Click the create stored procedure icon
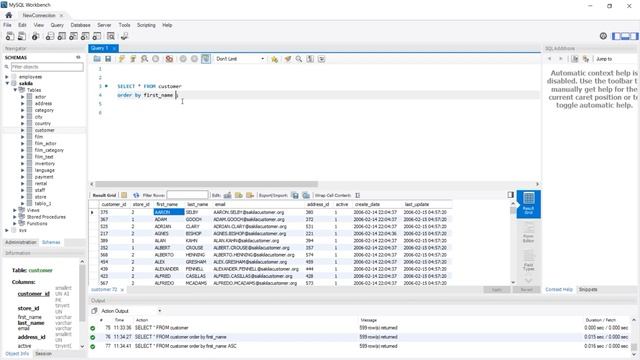Screen dimensions: 640x360 coord(85,36)
